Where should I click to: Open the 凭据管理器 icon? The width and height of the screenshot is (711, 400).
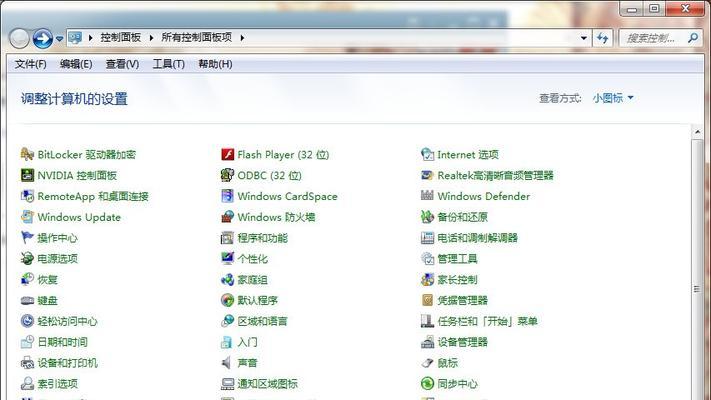pyautogui.click(x=427, y=301)
